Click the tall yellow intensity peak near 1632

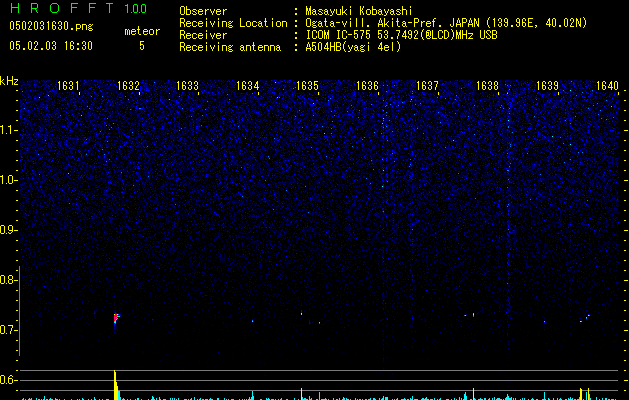coord(115,385)
